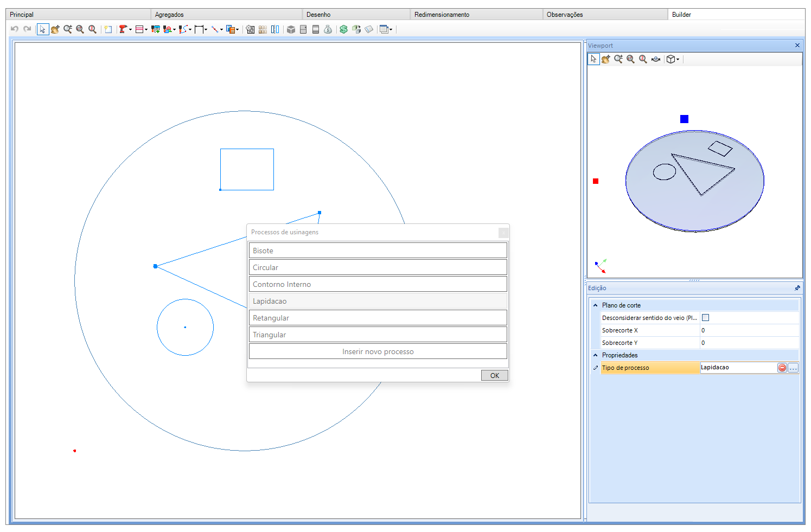
Task: Pin the Edição panel with pushpin icon
Action: [797, 288]
